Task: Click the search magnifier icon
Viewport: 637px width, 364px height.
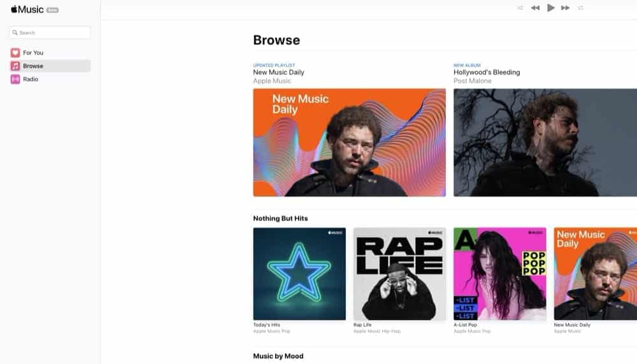Action: tap(15, 32)
